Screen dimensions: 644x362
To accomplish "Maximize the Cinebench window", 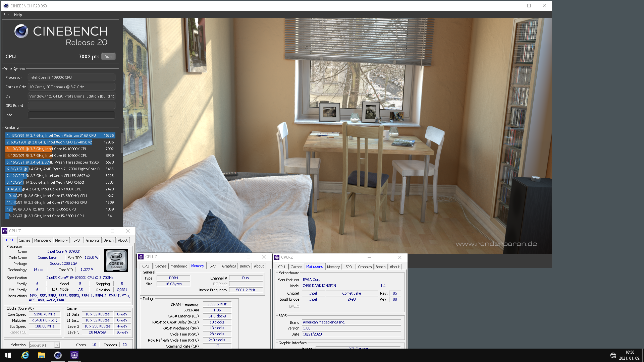I will (529, 6).
